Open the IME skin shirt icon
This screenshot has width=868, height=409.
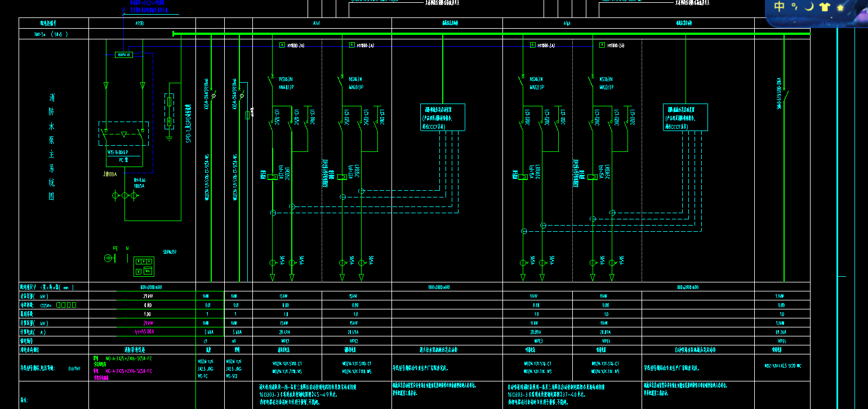click(825, 7)
